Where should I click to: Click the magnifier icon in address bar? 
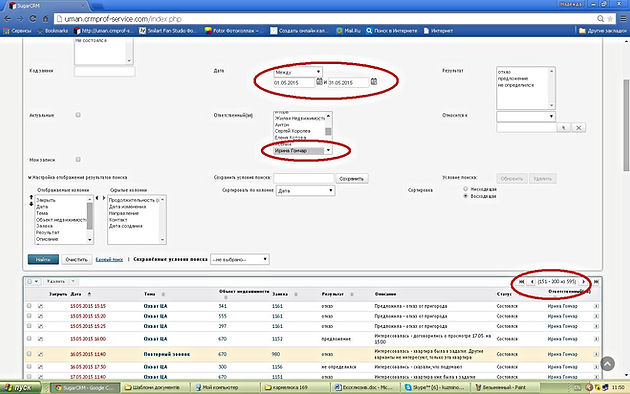[x=600, y=19]
